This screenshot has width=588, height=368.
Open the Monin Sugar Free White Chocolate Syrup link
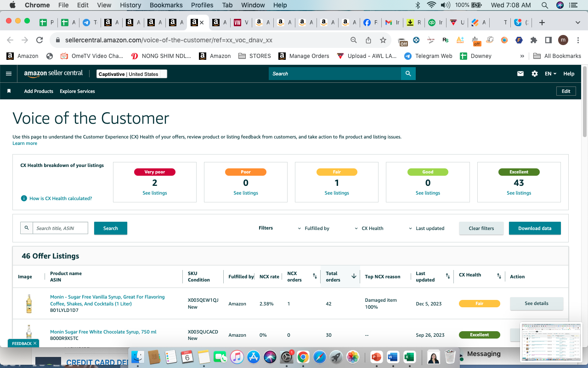[103, 332]
